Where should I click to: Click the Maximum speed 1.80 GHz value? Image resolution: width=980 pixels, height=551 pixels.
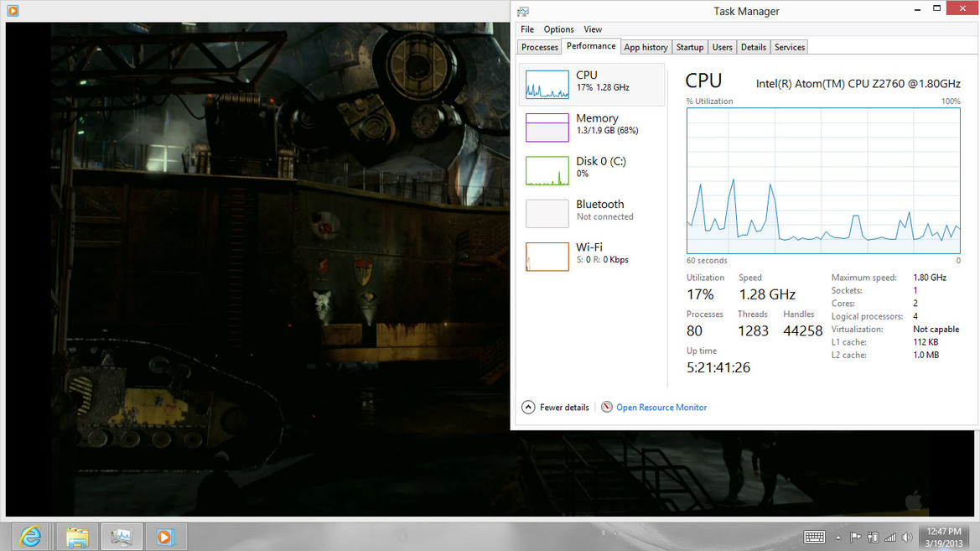click(x=930, y=277)
